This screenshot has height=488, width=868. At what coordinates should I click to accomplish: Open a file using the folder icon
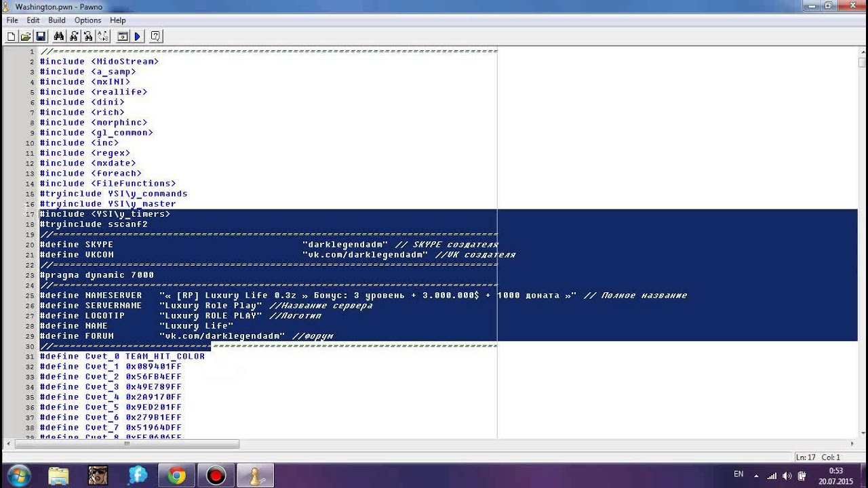(x=26, y=37)
